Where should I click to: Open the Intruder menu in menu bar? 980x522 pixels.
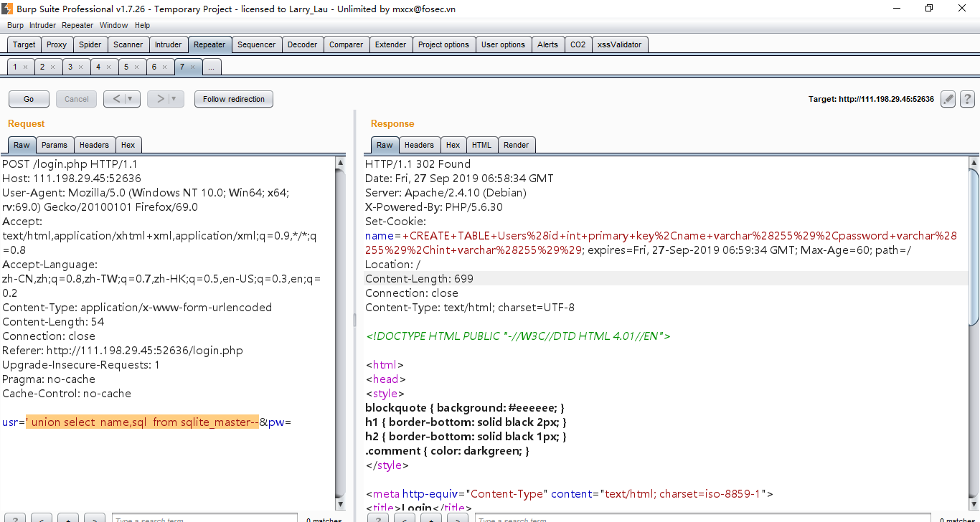(x=42, y=25)
